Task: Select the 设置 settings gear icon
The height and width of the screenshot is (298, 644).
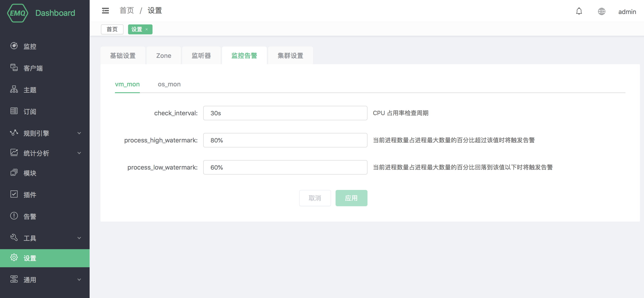Action: click(14, 258)
